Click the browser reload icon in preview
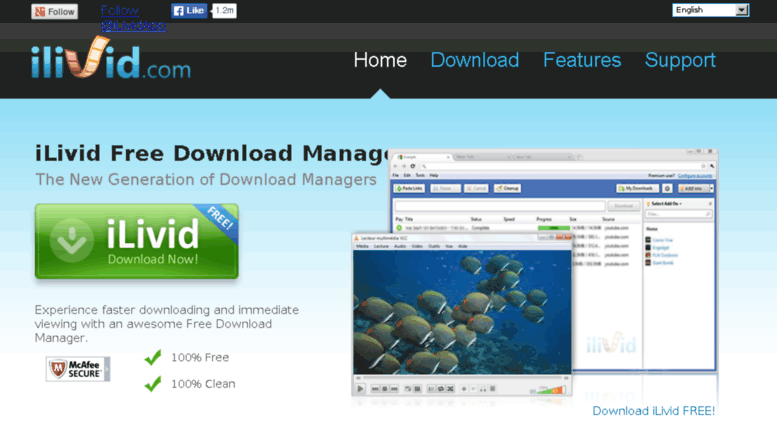Screen dimensions: 777x423 413,166
